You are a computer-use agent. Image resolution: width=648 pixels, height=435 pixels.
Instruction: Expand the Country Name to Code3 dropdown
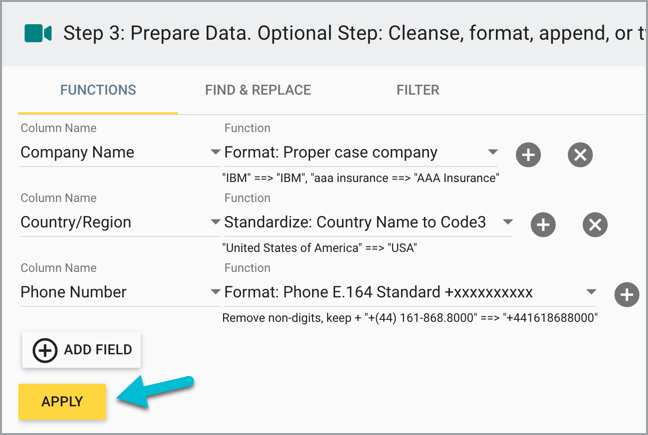point(508,222)
